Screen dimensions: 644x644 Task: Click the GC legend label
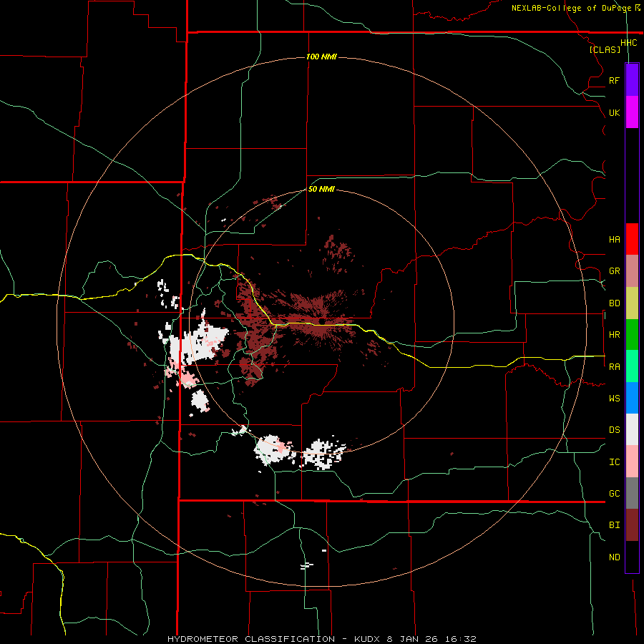[614, 494]
